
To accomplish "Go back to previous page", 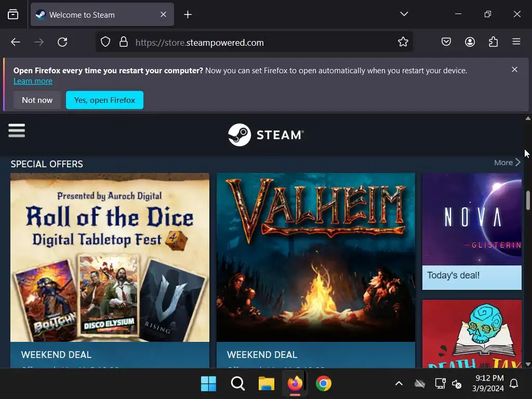I will tap(16, 42).
